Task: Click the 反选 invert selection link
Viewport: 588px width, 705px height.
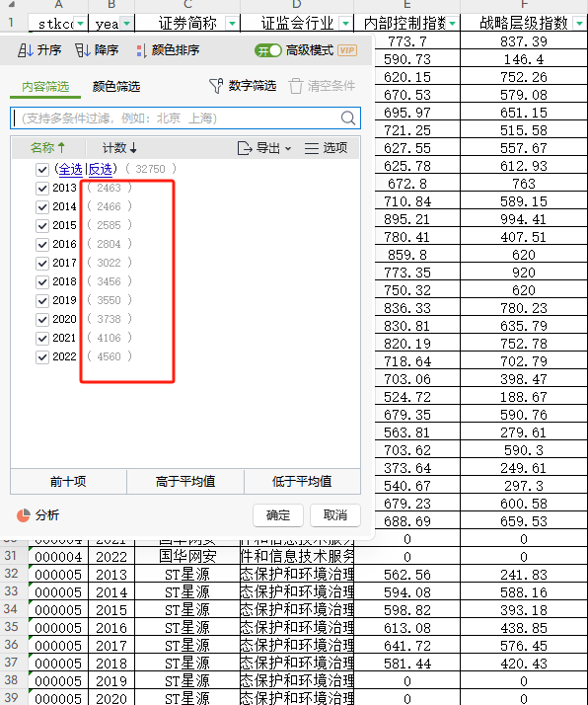Action: tap(101, 169)
